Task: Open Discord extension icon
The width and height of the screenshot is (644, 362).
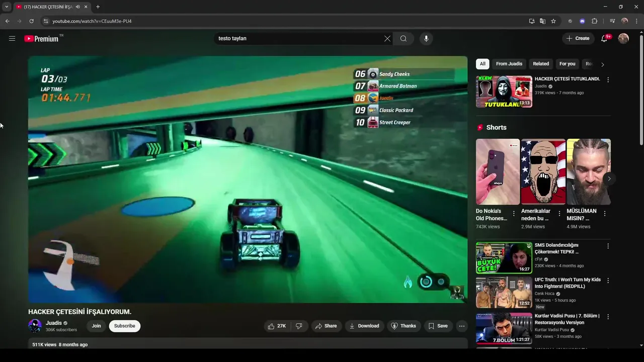Action: pos(582,21)
